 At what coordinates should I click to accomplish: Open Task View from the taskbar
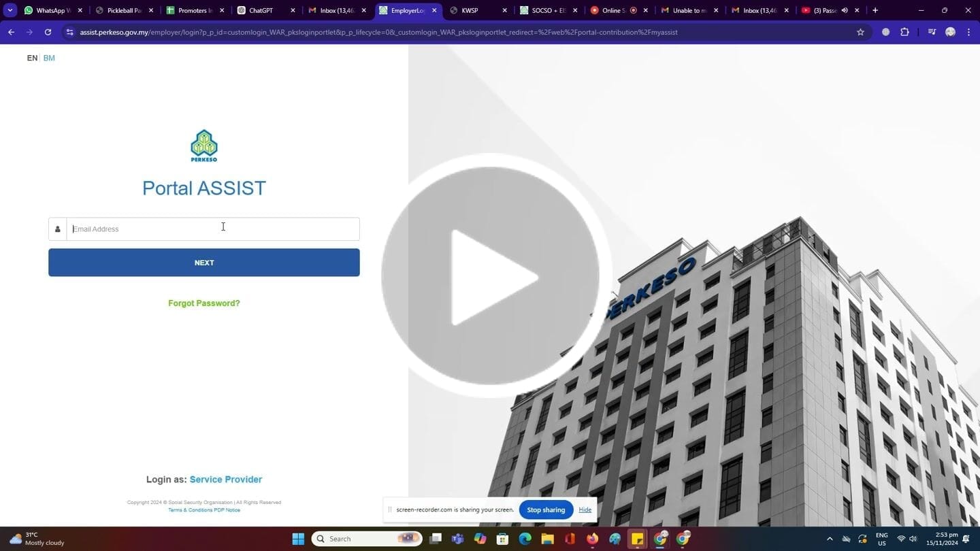pos(436,539)
